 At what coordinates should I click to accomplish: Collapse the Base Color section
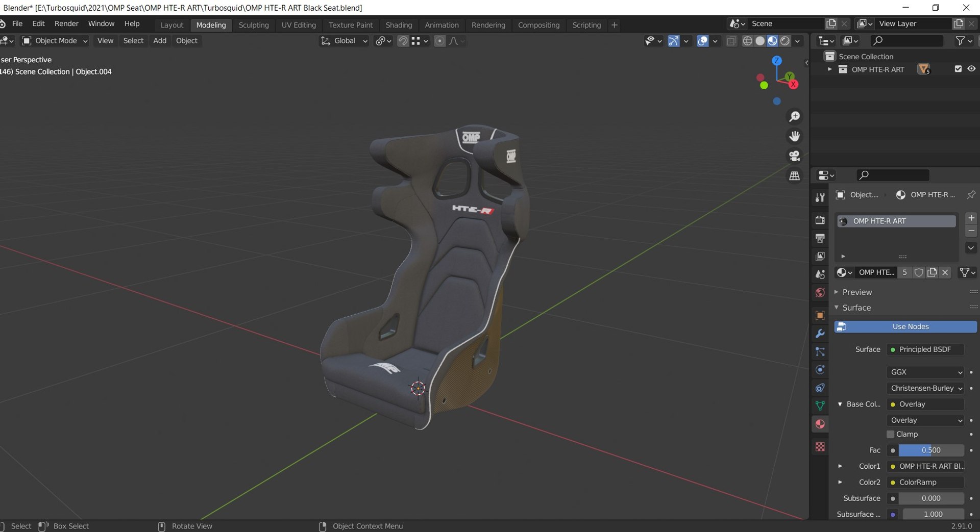840,404
